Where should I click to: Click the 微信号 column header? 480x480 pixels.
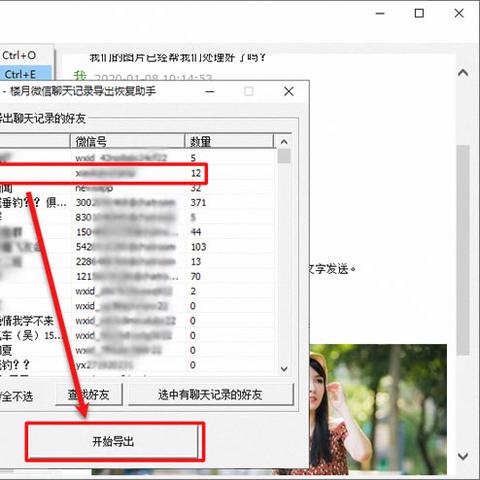pyautogui.click(x=128, y=141)
